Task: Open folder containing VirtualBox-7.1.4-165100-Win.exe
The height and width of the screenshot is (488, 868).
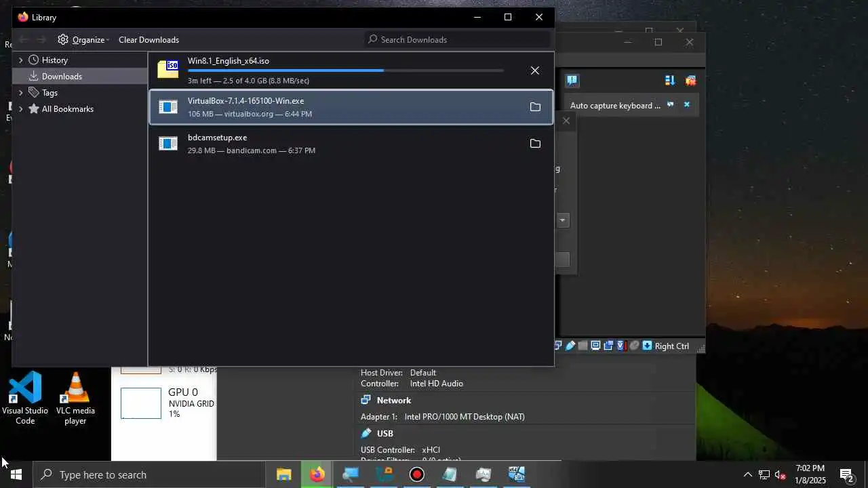Action: pyautogui.click(x=535, y=107)
